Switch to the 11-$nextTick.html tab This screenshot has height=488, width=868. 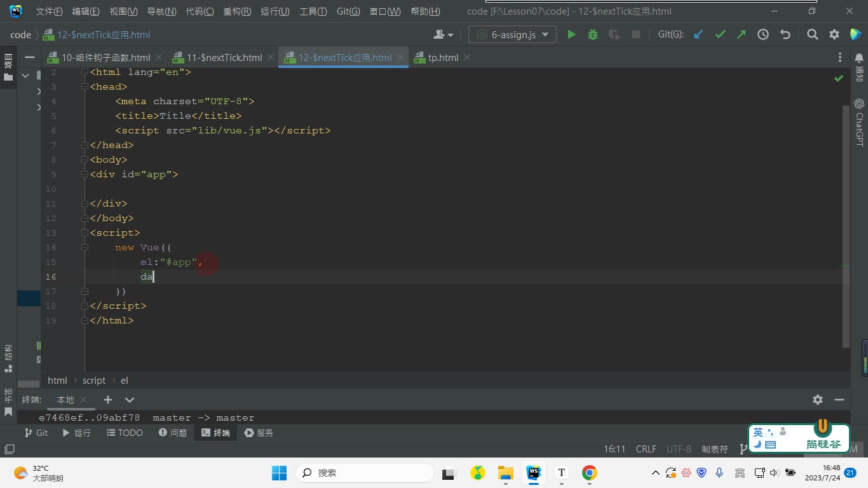click(217, 58)
